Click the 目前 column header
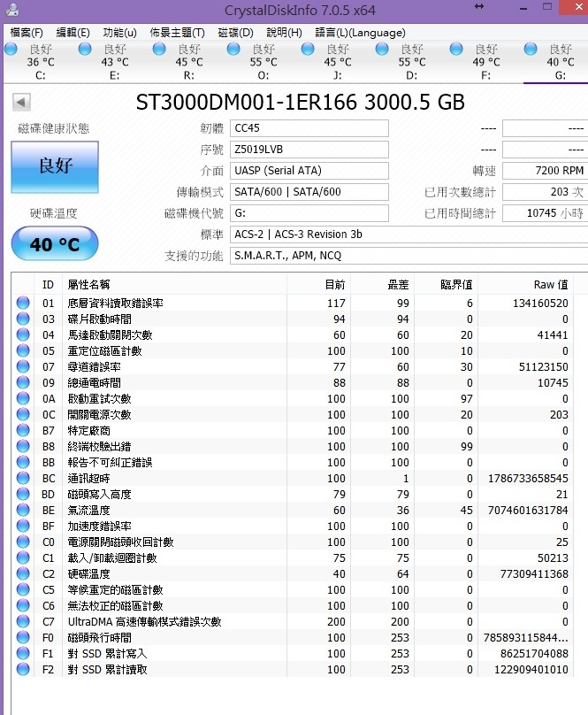Screen dimensions: 588x715 click(x=318, y=285)
